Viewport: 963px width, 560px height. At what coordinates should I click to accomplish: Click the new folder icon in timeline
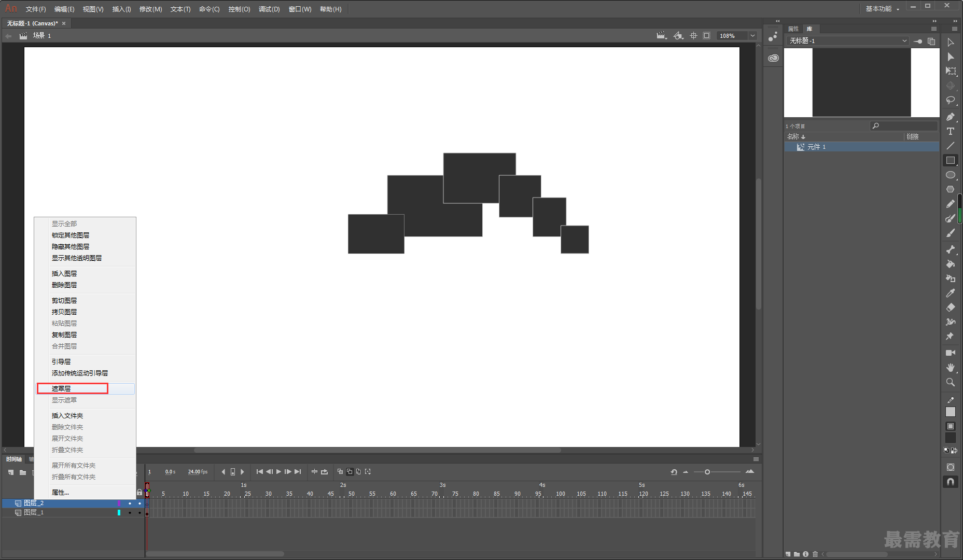[23, 472]
